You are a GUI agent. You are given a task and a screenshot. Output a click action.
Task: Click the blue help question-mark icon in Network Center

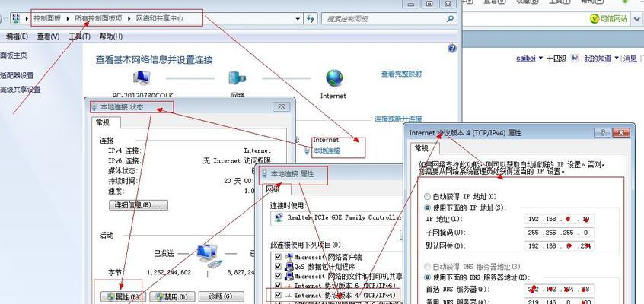pos(451,49)
